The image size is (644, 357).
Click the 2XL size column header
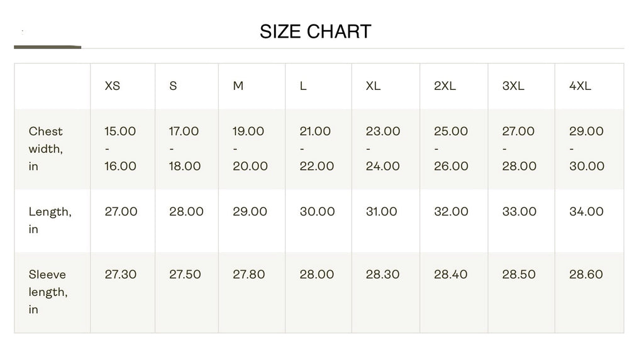click(445, 86)
